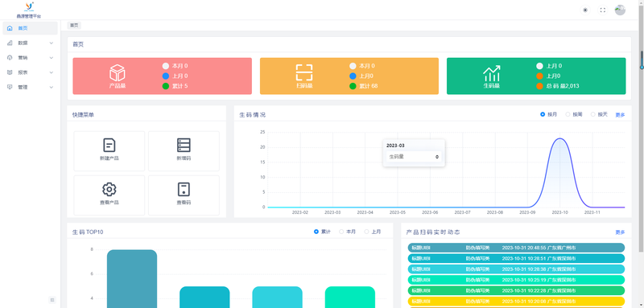Go to 首页 in the sidebar
The height and width of the screenshot is (308, 644).
point(31,28)
